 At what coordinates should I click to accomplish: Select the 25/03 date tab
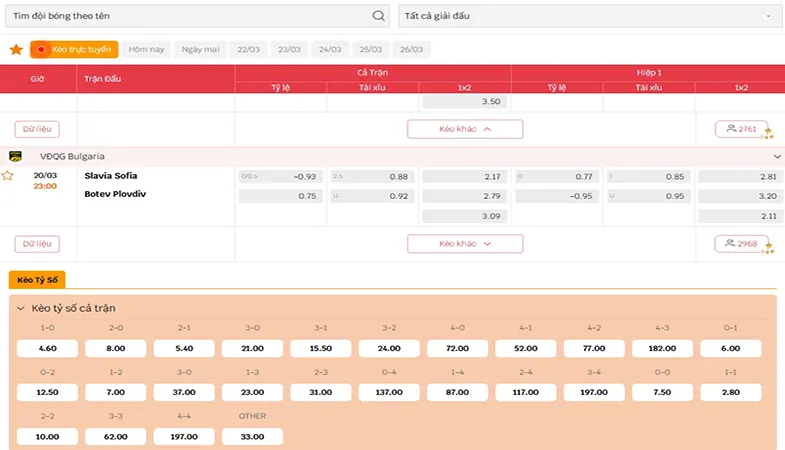[x=370, y=50]
